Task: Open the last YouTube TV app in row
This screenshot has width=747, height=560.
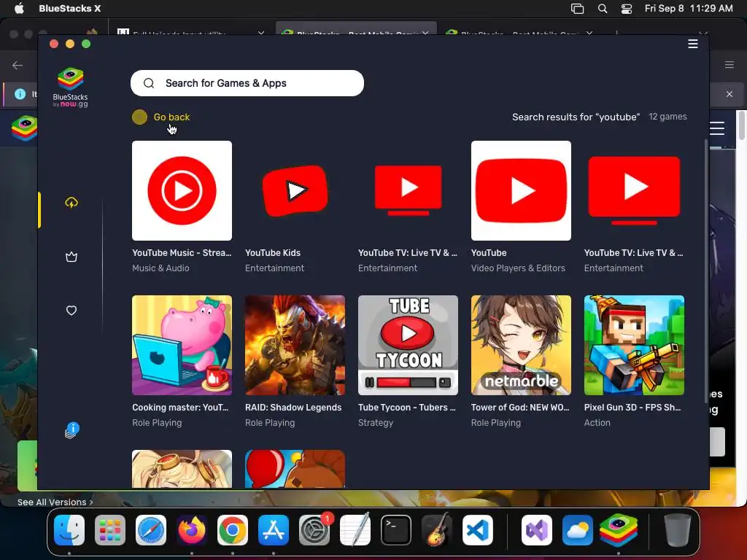Action: coord(634,190)
